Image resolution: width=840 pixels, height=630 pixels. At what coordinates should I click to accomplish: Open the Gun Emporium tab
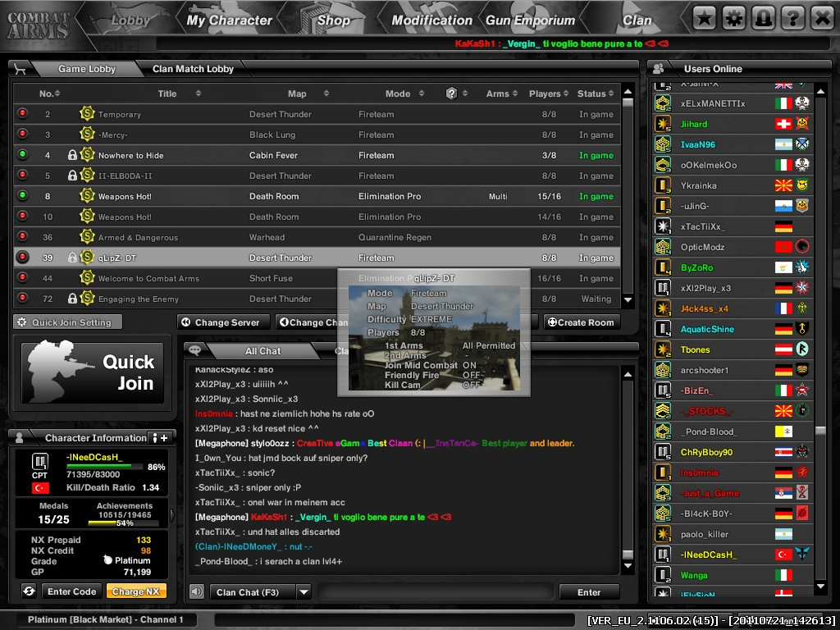(x=531, y=21)
